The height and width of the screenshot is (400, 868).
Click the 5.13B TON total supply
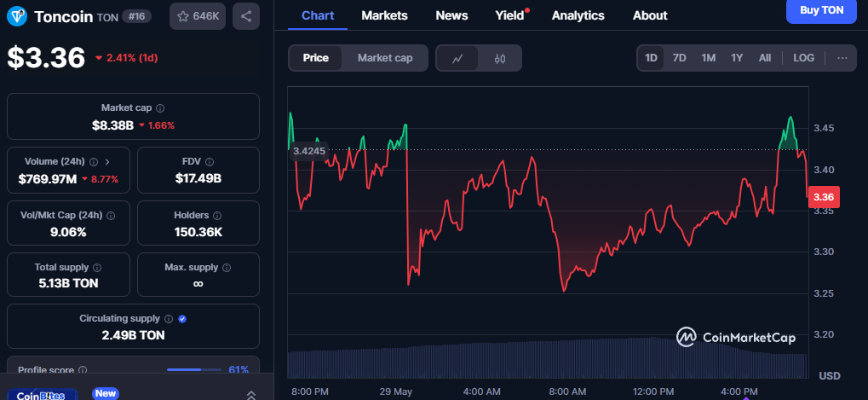(69, 284)
